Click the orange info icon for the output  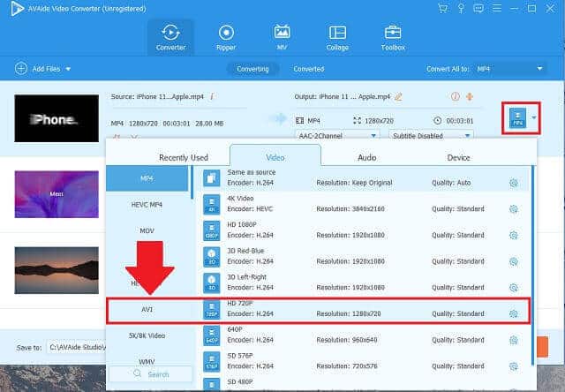[x=456, y=96]
